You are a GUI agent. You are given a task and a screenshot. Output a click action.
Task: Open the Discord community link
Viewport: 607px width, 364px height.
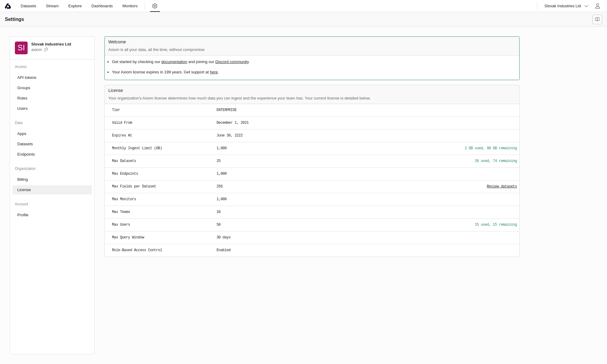click(232, 62)
